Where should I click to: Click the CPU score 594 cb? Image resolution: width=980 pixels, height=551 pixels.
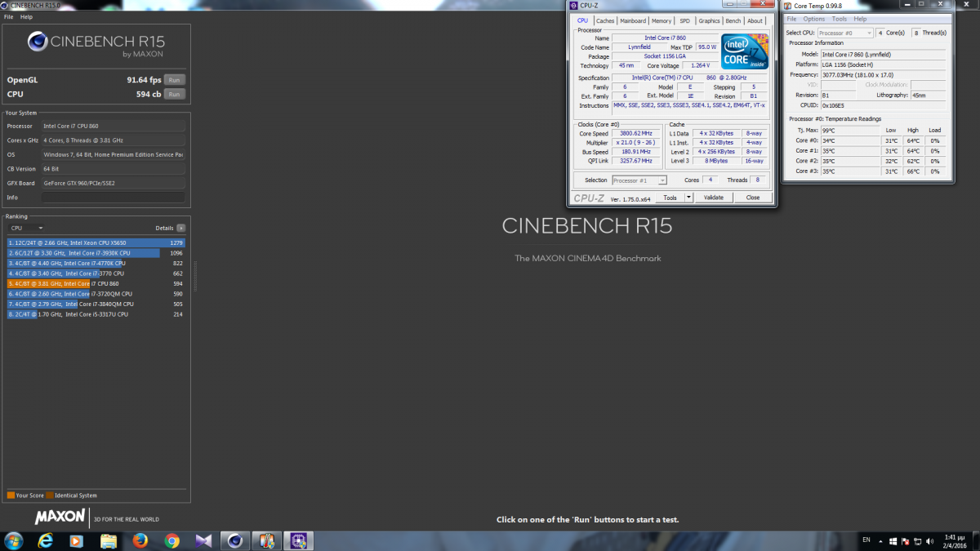(149, 94)
